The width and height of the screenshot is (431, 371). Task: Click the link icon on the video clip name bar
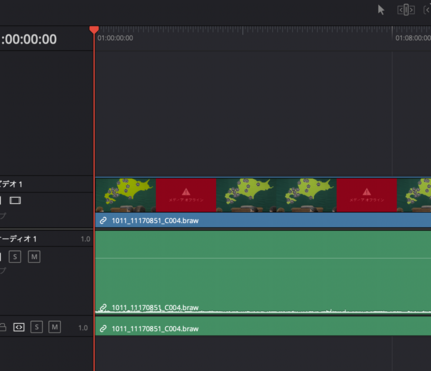(103, 220)
